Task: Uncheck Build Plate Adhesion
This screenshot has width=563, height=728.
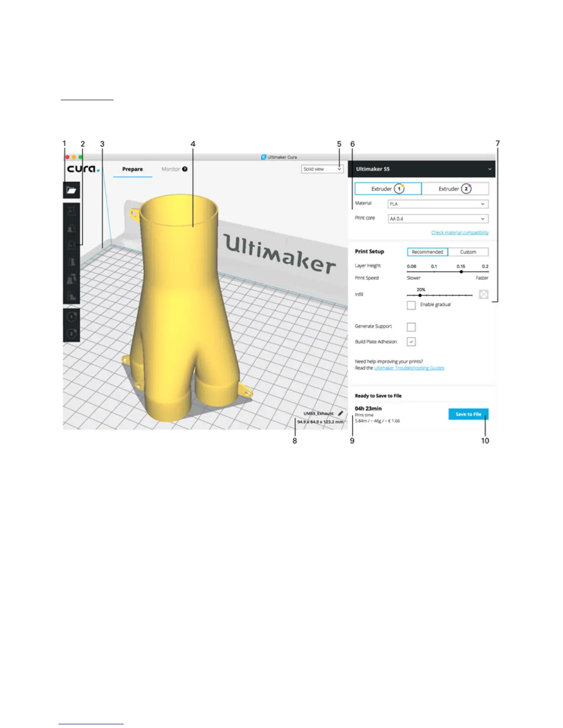Action: click(411, 341)
